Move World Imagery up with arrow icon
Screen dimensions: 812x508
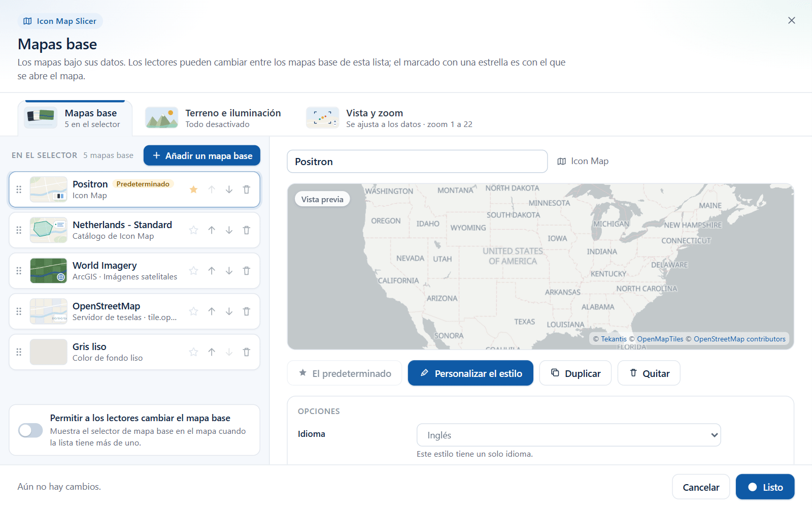(212, 271)
